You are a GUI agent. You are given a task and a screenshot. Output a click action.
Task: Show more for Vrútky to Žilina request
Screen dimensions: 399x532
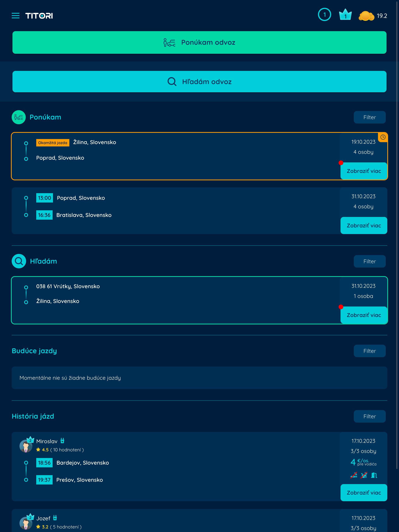pos(364,315)
